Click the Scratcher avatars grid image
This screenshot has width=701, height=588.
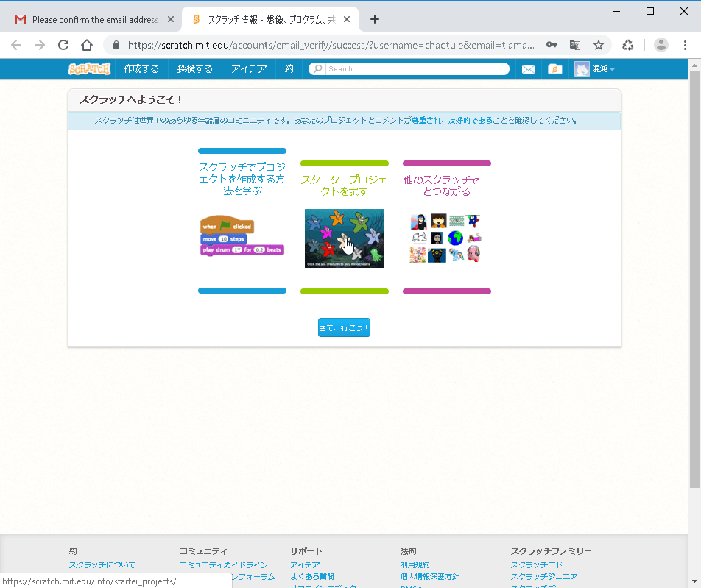pos(445,238)
